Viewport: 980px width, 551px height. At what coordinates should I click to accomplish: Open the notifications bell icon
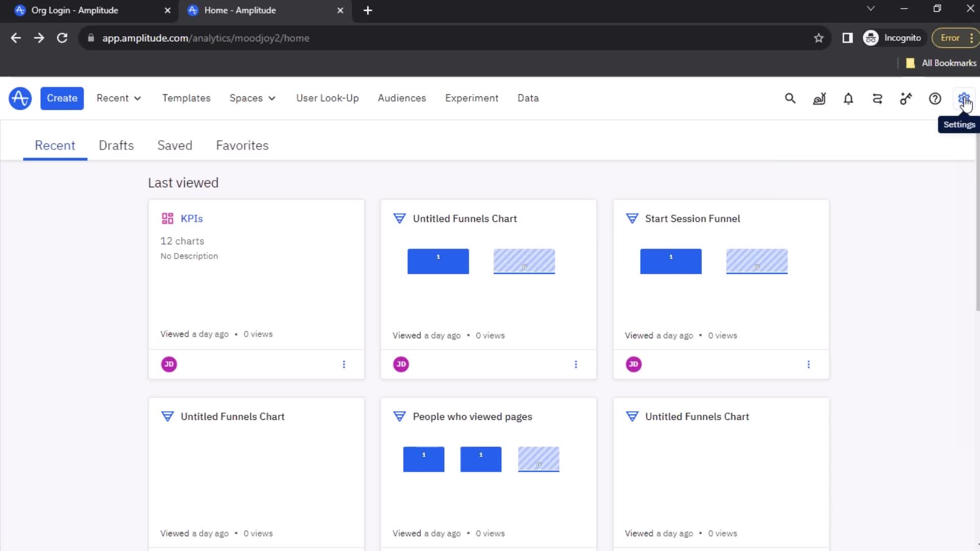tap(848, 98)
